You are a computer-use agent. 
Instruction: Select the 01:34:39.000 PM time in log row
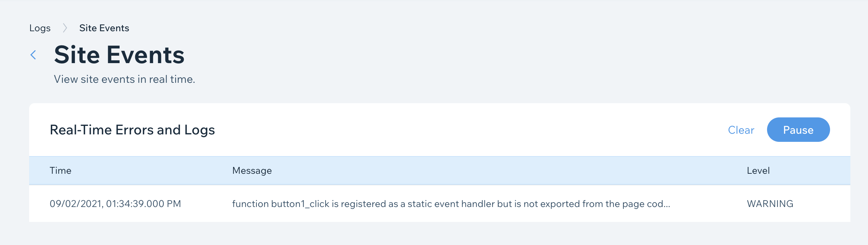(144, 204)
